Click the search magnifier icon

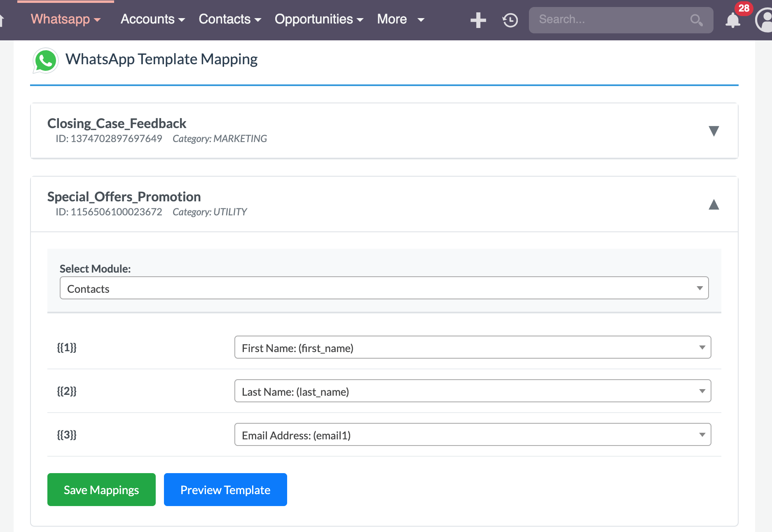point(696,19)
